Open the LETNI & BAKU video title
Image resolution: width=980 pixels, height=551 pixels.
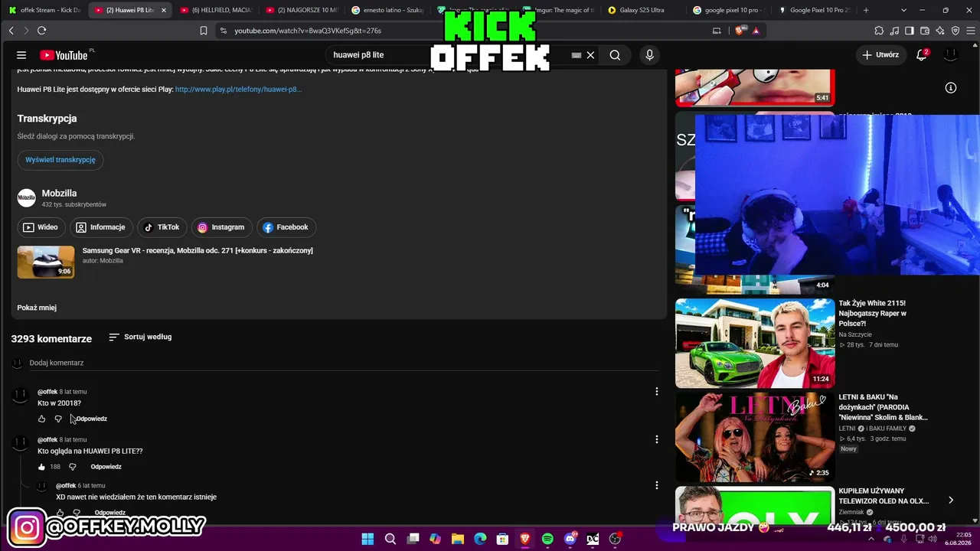point(883,407)
